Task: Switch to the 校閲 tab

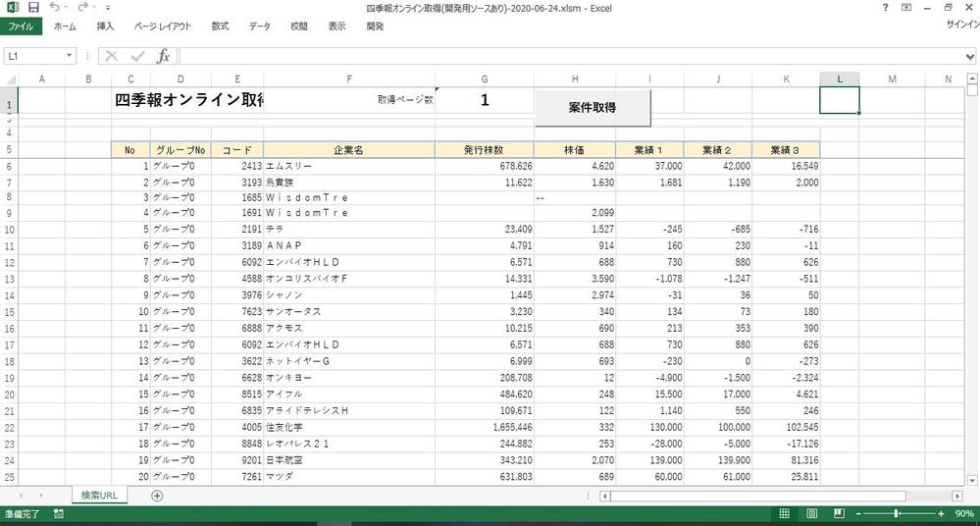Action: click(299, 26)
